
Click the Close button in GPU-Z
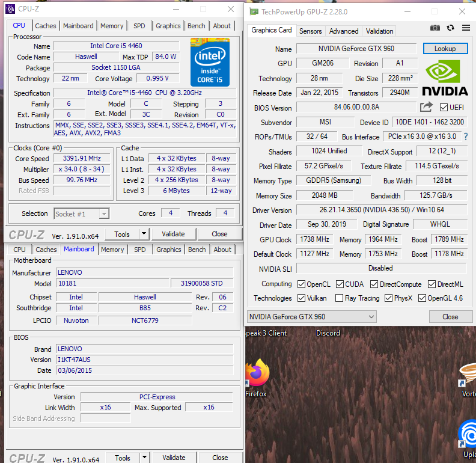451,316
